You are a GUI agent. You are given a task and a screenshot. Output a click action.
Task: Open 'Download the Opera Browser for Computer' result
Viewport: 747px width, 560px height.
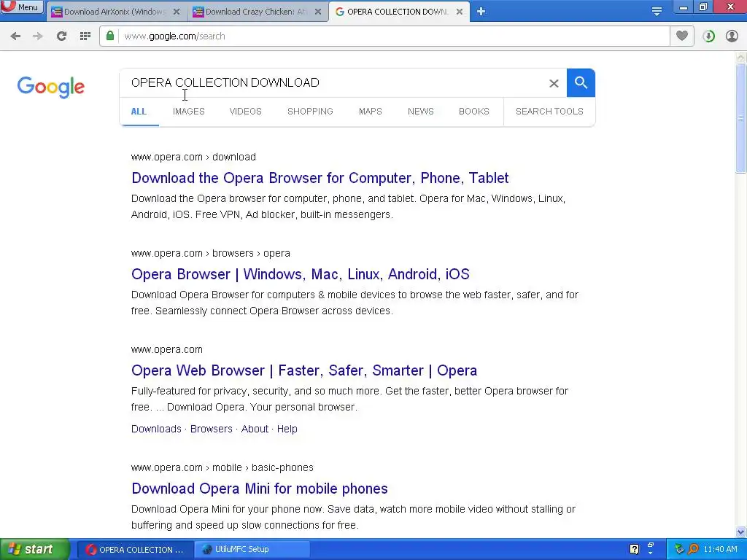click(320, 178)
